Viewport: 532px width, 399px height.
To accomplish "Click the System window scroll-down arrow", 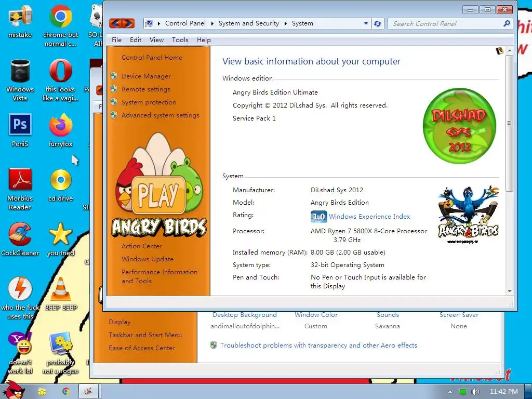I will coord(509,291).
